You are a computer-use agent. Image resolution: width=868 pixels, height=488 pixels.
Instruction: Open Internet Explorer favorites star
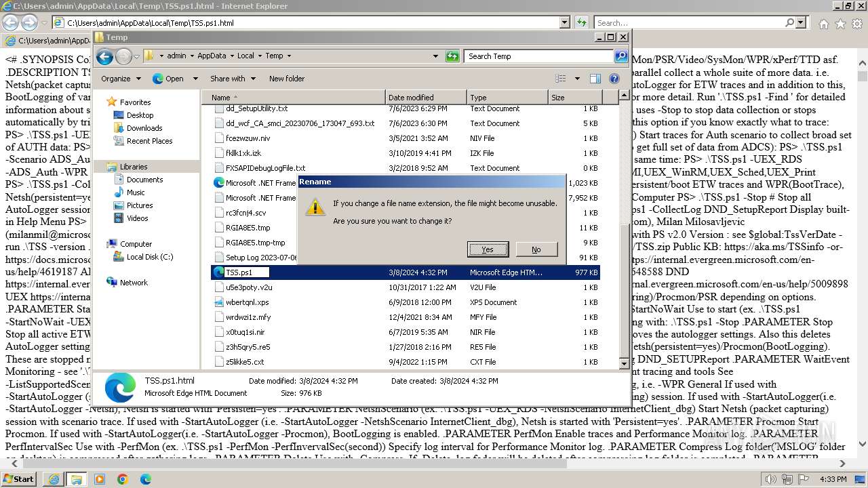click(840, 24)
